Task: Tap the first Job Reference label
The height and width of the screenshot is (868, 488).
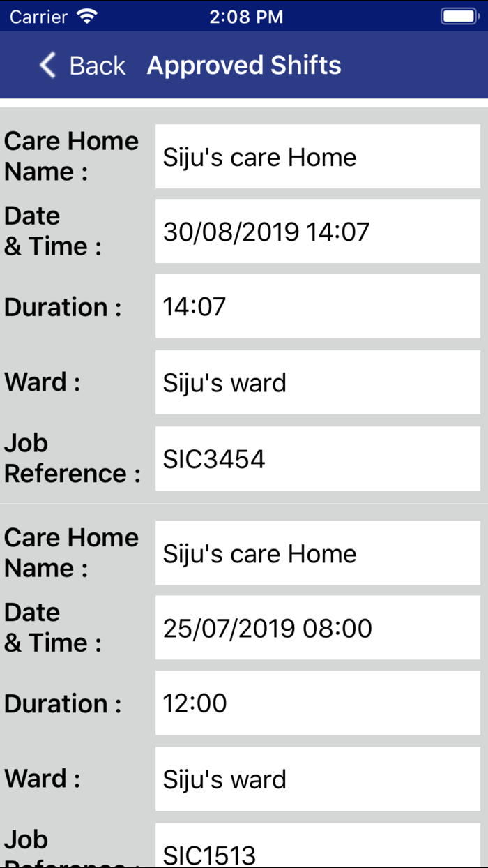Action: coord(71,458)
